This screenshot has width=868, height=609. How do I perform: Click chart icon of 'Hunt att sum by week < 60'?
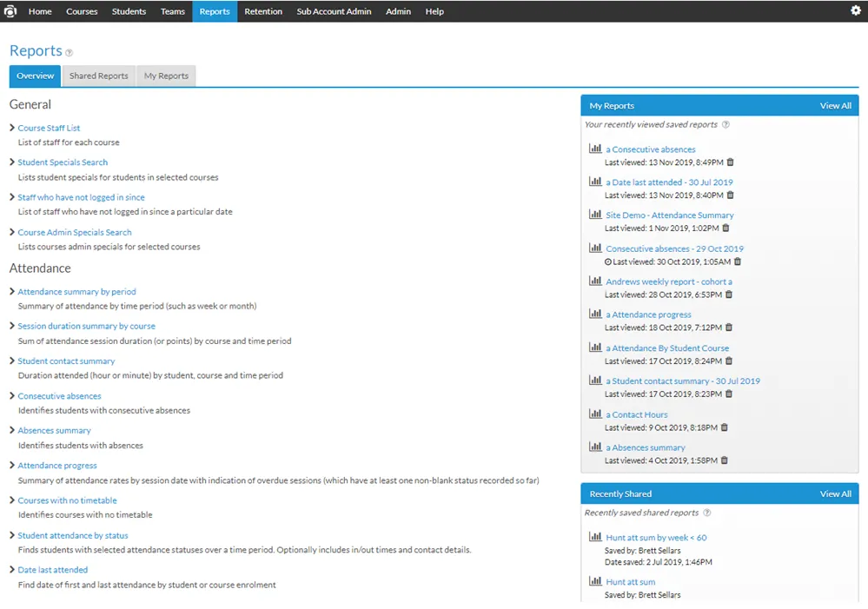(x=595, y=537)
